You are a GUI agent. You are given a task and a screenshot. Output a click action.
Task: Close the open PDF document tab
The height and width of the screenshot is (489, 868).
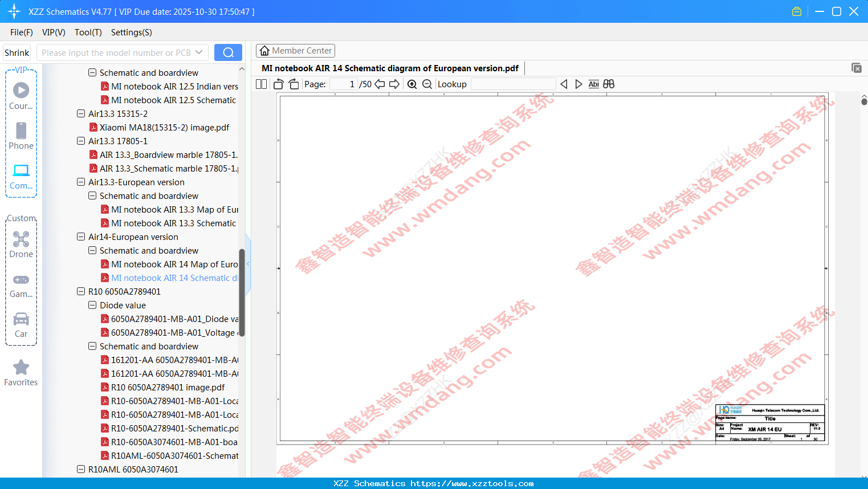(857, 68)
